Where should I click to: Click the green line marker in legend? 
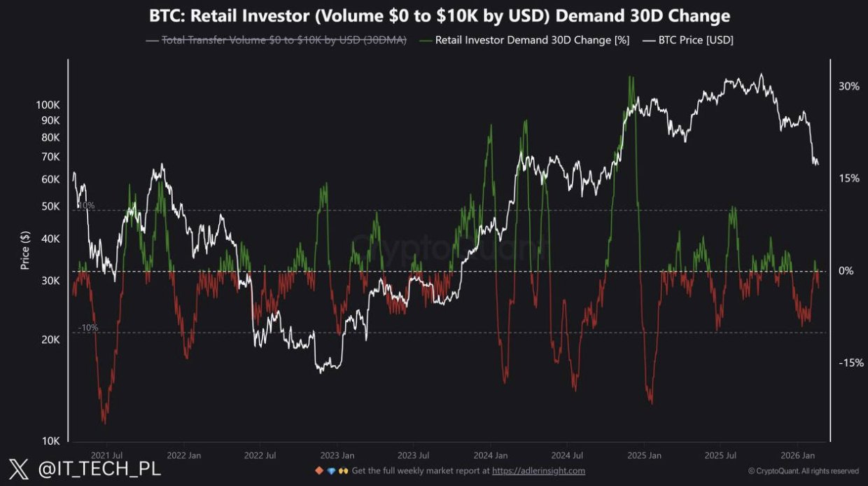tap(425, 41)
